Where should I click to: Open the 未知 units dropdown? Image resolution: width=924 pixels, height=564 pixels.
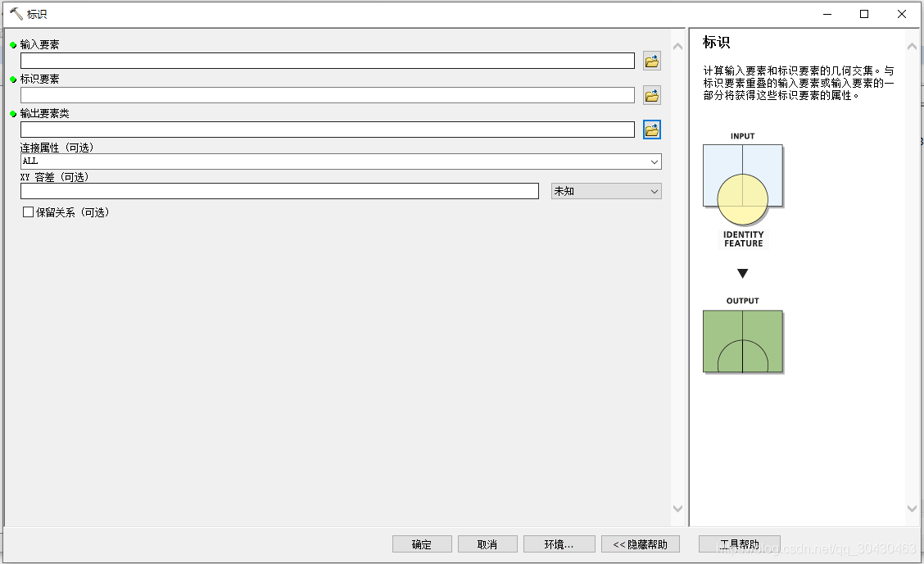point(654,190)
